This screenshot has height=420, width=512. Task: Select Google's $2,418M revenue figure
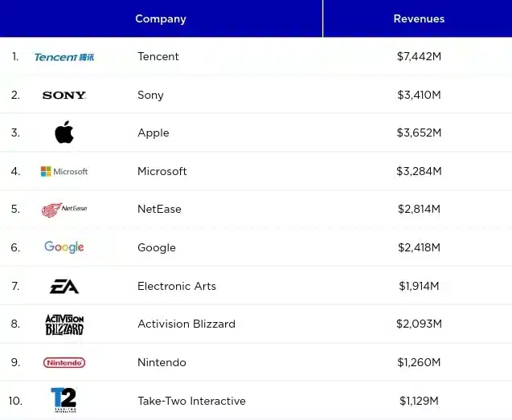click(x=419, y=247)
